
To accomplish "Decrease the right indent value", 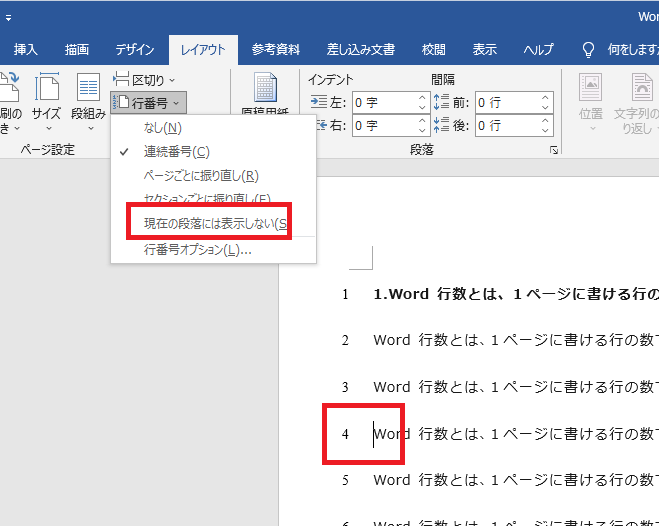I will (x=422, y=131).
